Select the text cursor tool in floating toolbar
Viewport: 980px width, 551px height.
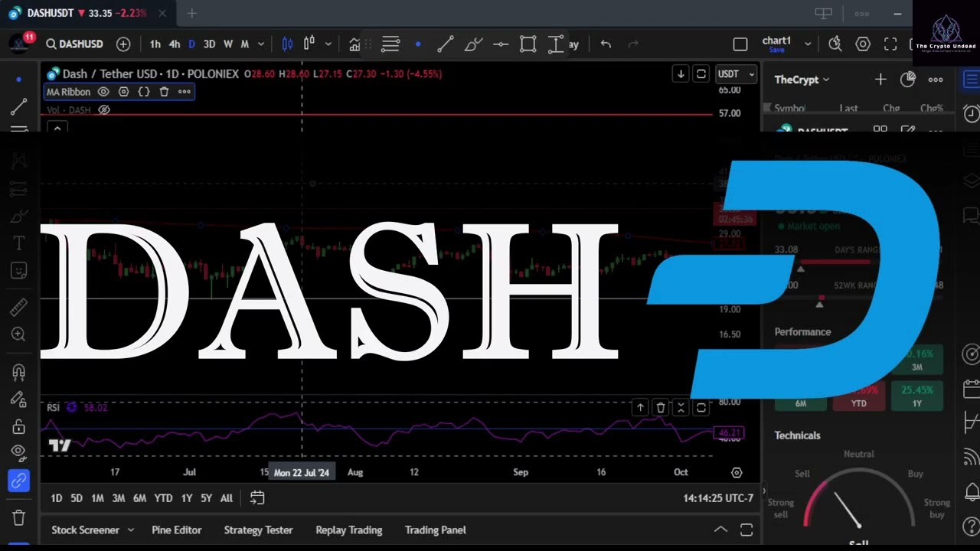[x=556, y=44]
